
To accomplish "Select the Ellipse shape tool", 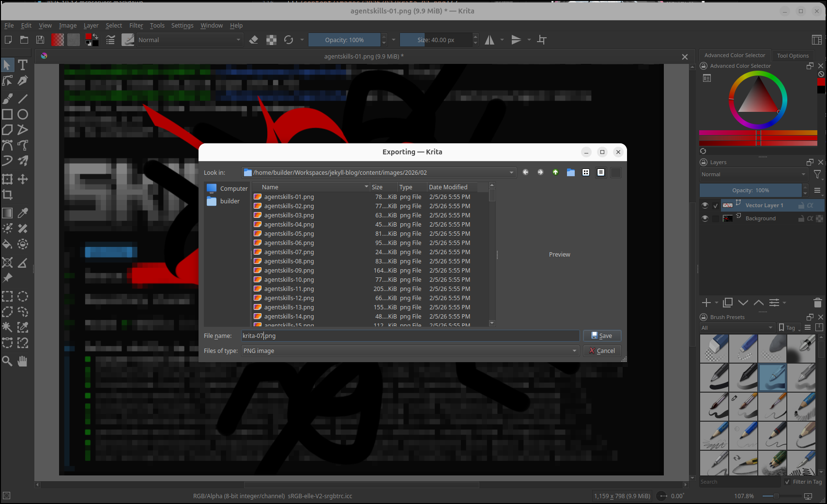I will (x=23, y=114).
